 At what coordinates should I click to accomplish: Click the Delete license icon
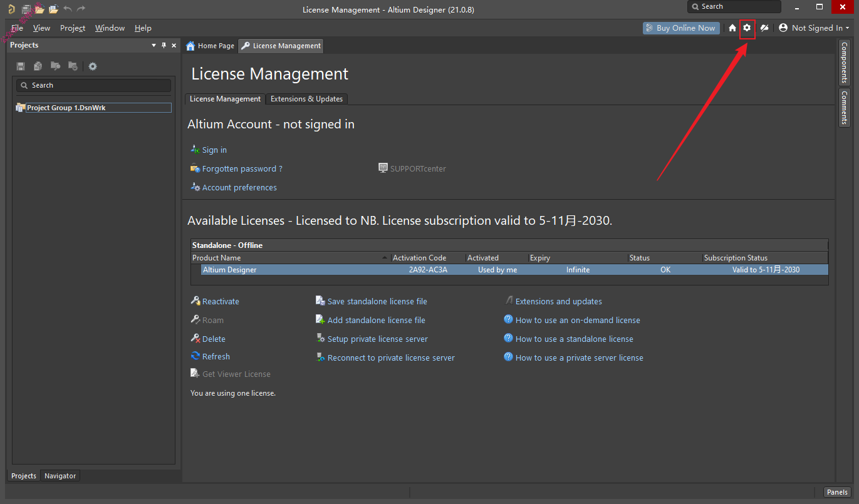click(x=195, y=339)
